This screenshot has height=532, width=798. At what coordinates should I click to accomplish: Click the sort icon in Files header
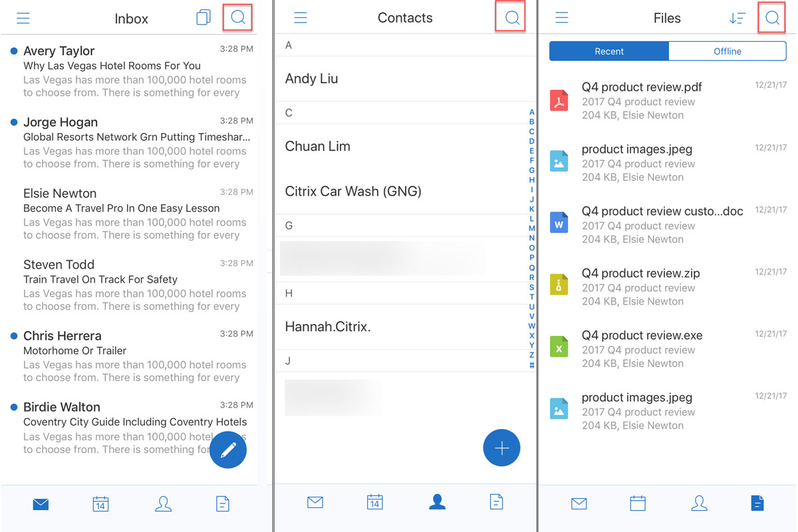[737, 18]
